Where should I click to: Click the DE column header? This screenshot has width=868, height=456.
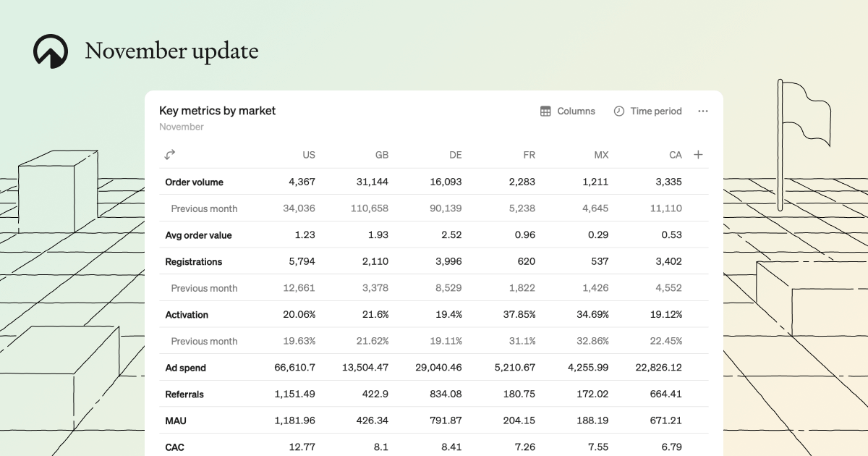pos(455,155)
